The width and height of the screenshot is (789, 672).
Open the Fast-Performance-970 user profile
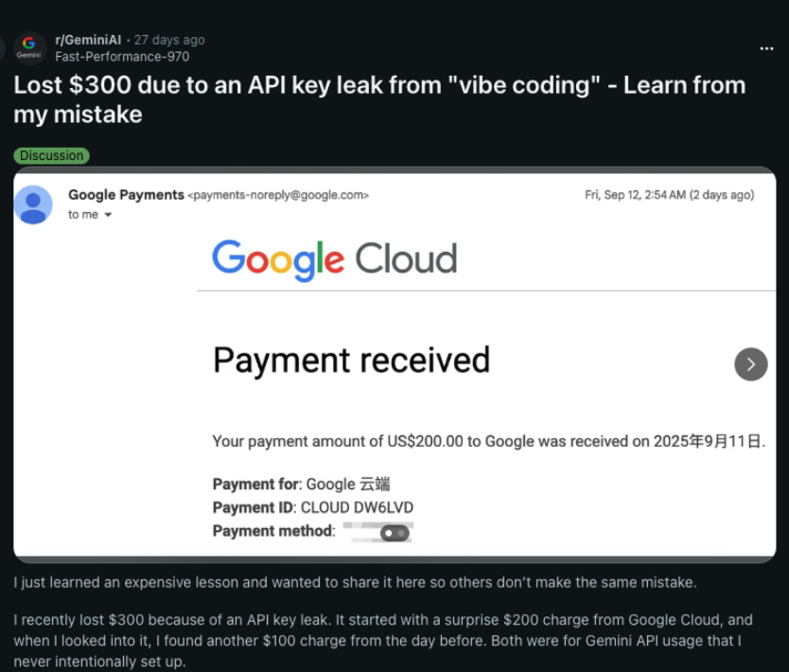coord(122,56)
